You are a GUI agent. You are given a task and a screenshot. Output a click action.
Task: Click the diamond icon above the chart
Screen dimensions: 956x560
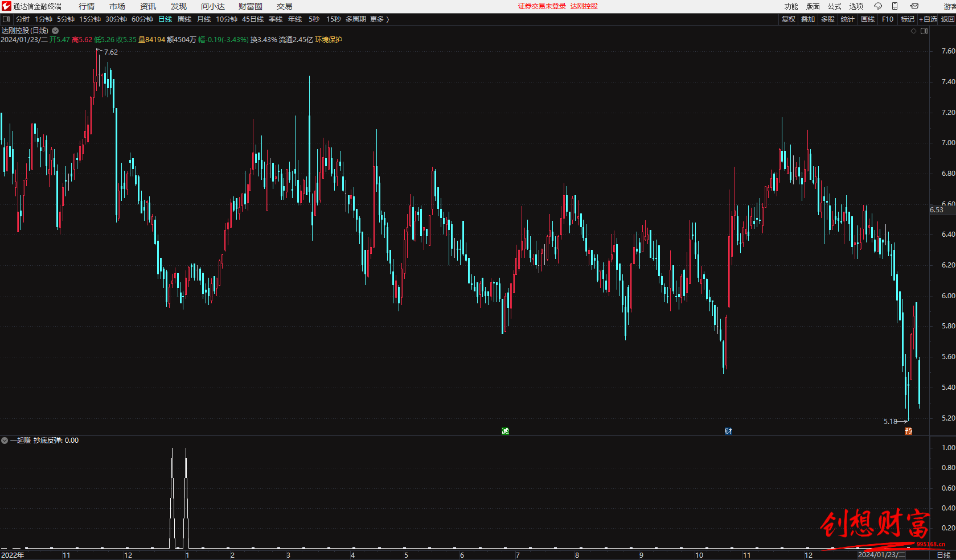pyautogui.click(x=914, y=31)
